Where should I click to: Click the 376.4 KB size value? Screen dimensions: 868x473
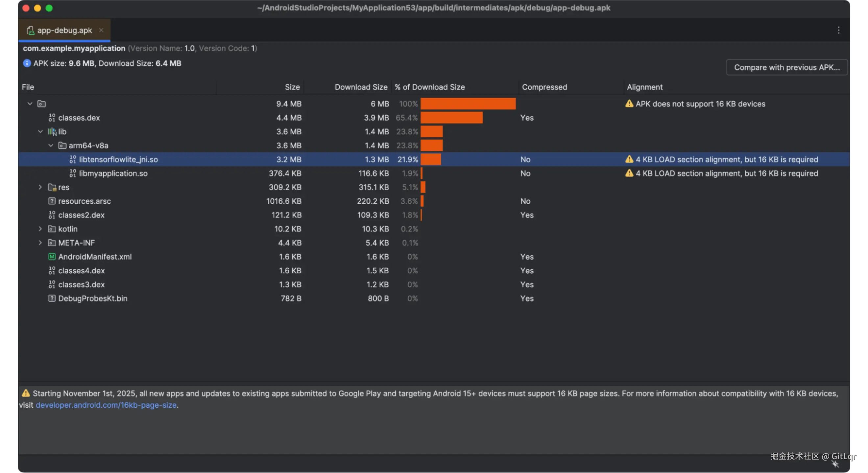285,173
